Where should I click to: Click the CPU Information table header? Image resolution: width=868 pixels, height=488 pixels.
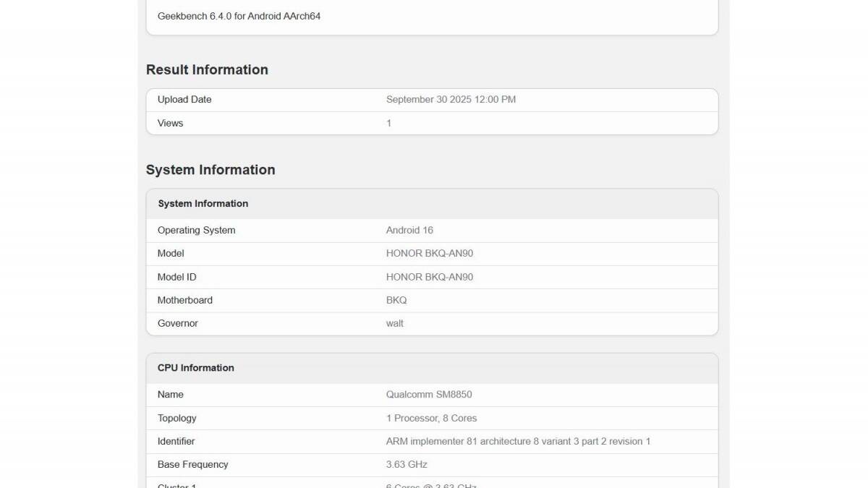click(196, 368)
